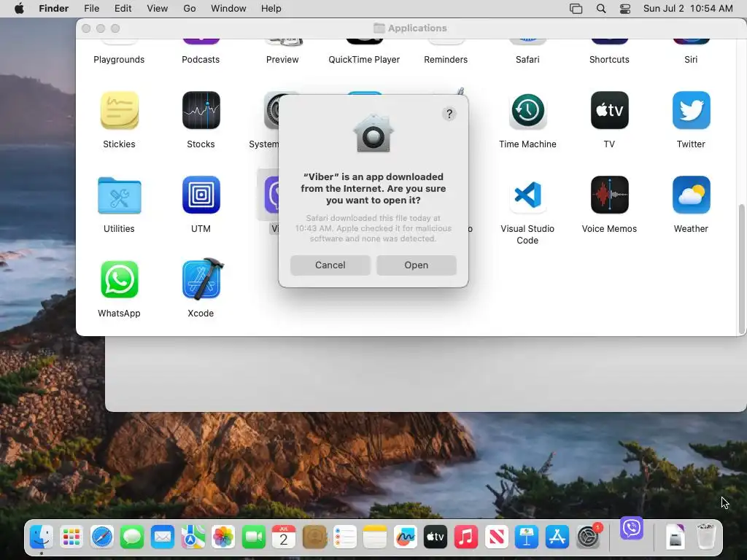Click the Stage Manager menu bar icon

[576, 9]
